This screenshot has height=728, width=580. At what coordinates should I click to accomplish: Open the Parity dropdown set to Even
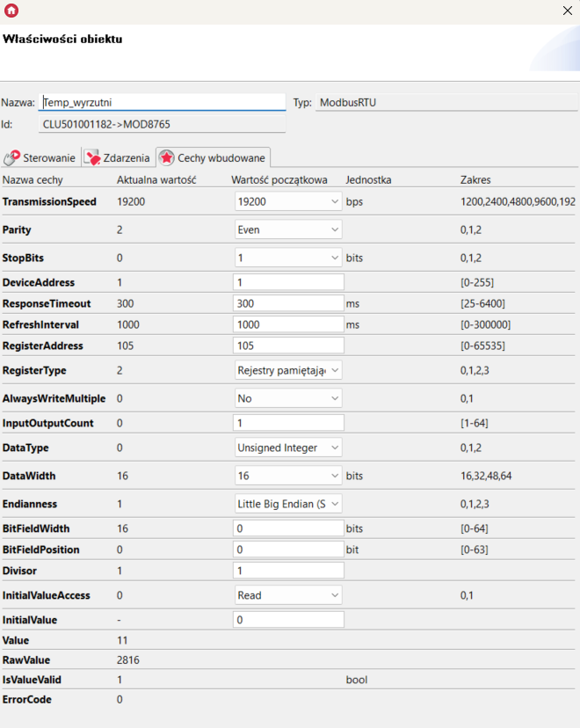[x=288, y=229]
